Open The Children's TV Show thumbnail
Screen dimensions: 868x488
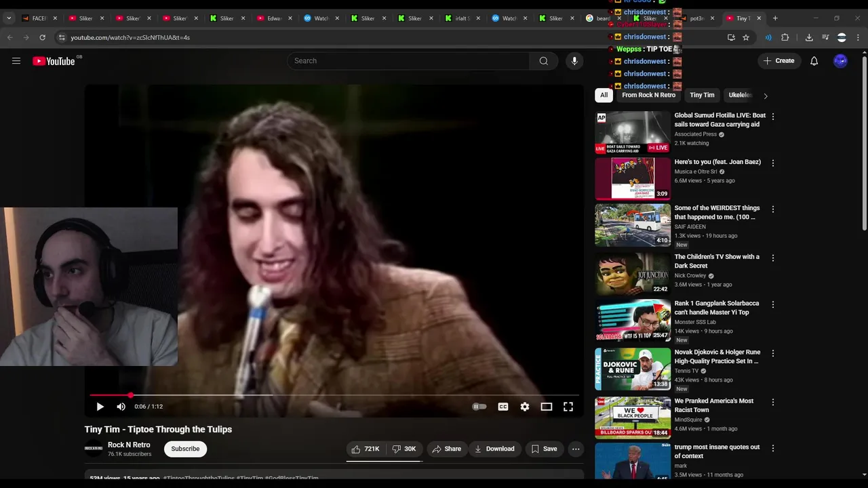click(633, 274)
